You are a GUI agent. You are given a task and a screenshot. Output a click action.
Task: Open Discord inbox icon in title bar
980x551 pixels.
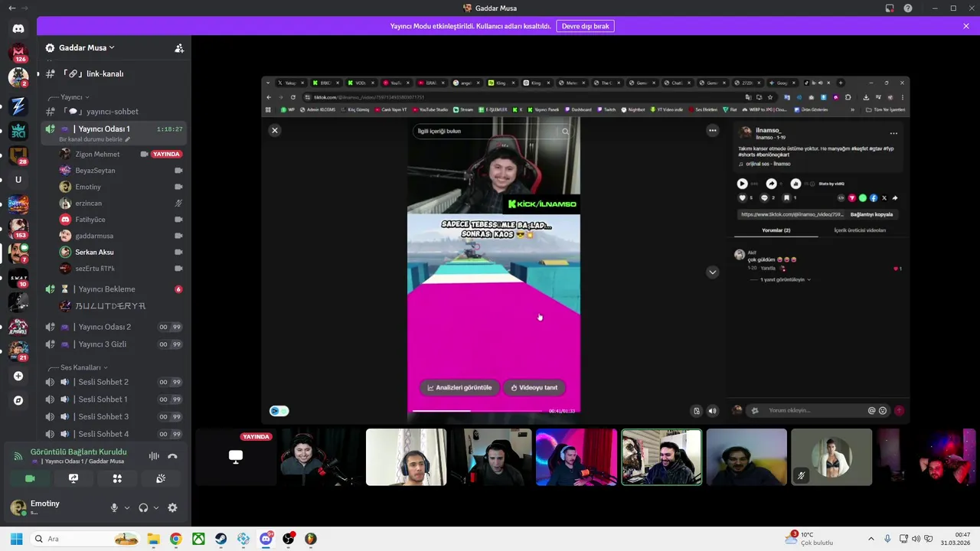(890, 8)
